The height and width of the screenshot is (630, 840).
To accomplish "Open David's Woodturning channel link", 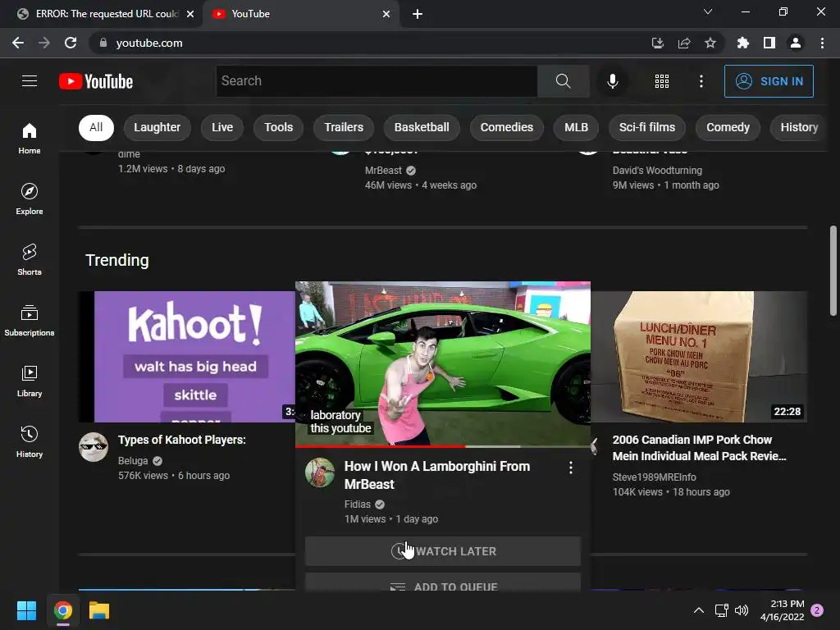I will [x=657, y=171].
